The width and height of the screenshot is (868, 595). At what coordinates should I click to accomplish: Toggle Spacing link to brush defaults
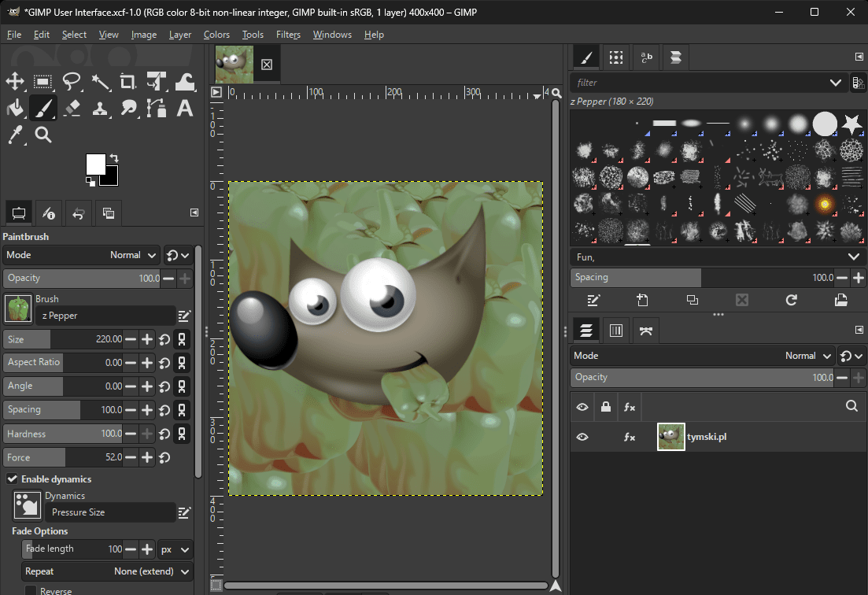[x=182, y=410]
